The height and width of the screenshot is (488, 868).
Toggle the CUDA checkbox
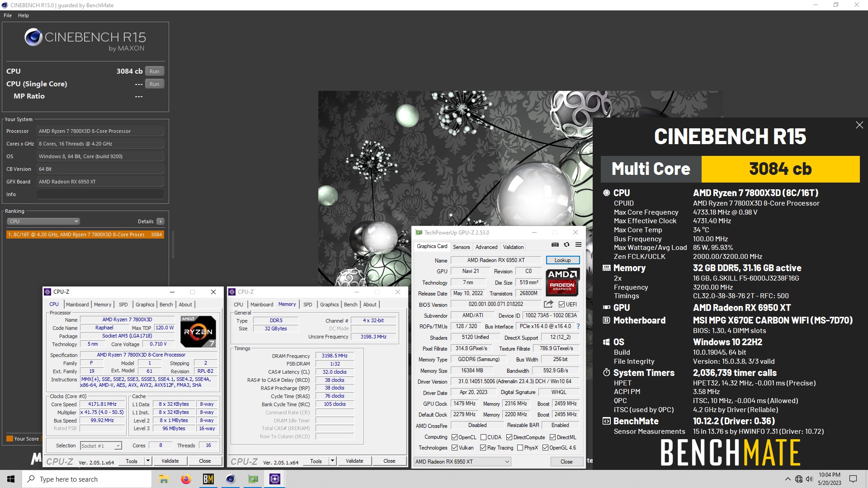[x=483, y=437]
